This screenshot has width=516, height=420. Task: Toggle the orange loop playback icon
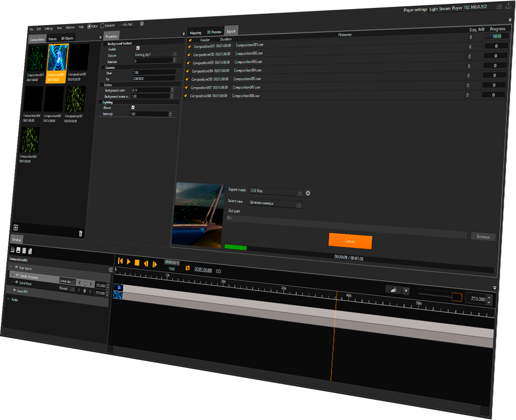click(188, 268)
